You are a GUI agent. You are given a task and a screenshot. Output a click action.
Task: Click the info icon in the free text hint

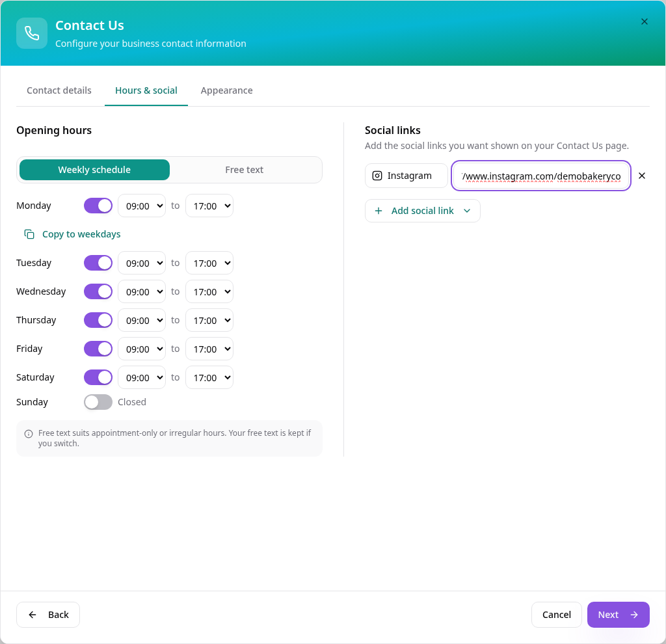tap(29, 434)
